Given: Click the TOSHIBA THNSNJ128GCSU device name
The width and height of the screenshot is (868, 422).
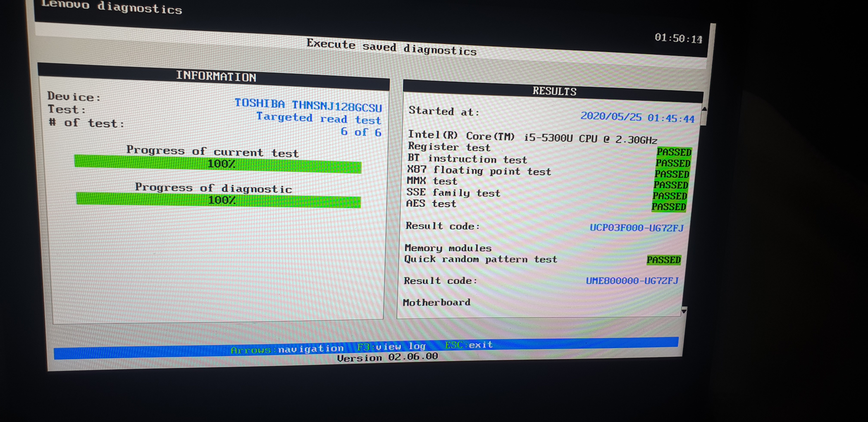Looking at the screenshot, I should tap(308, 105).
